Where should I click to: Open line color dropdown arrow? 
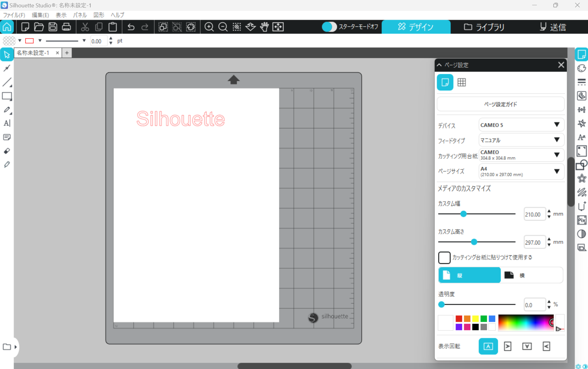click(x=40, y=40)
